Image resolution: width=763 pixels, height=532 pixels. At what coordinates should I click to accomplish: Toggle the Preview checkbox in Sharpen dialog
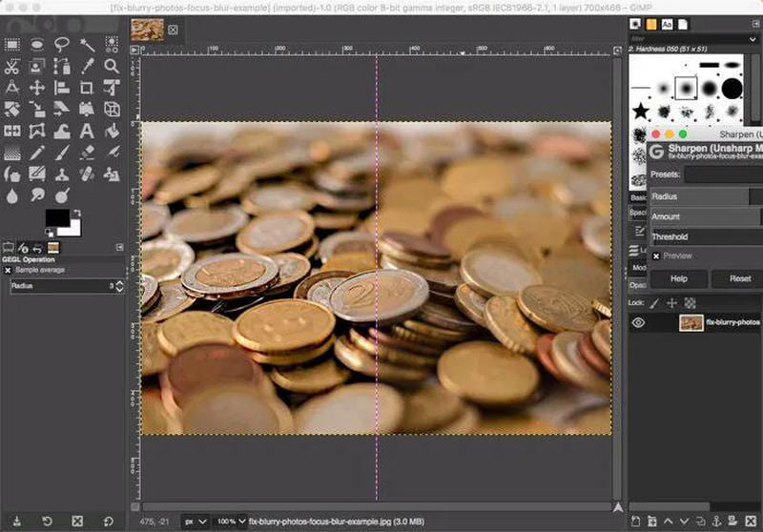(656, 256)
